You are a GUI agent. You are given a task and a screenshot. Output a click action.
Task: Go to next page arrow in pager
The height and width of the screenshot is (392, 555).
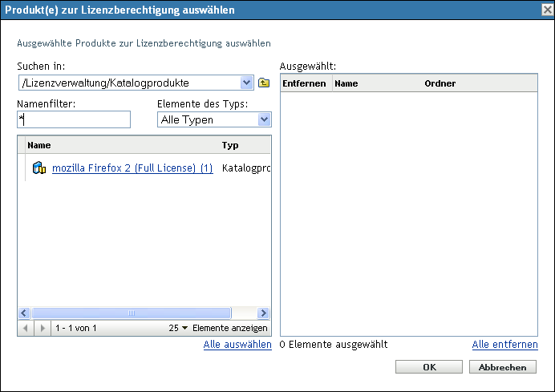42,328
